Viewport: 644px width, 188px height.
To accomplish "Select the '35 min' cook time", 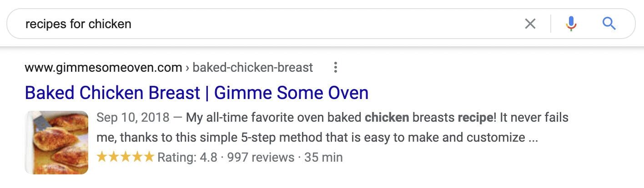I will [x=323, y=158].
